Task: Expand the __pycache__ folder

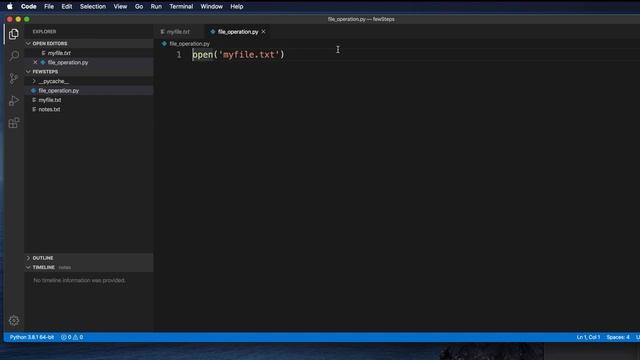Action: pyautogui.click(x=34, y=81)
